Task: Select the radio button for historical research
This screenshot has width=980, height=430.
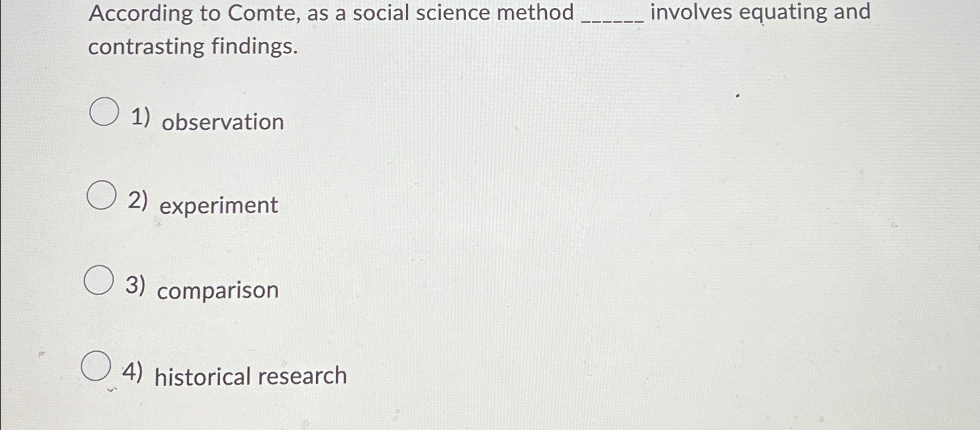Action: [97, 367]
